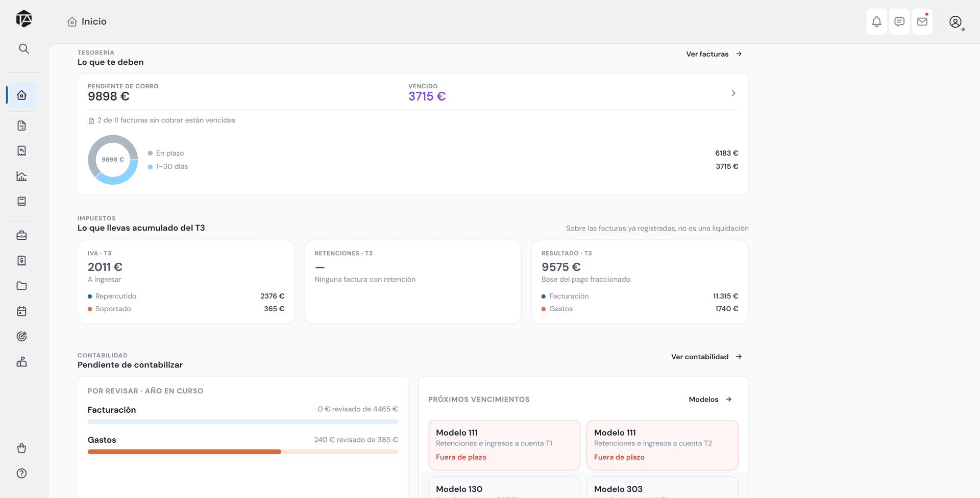Click the Gastos amount 1740 €
Image resolution: width=980 pixels, height=498 pixels.
[x=727, y=309]
